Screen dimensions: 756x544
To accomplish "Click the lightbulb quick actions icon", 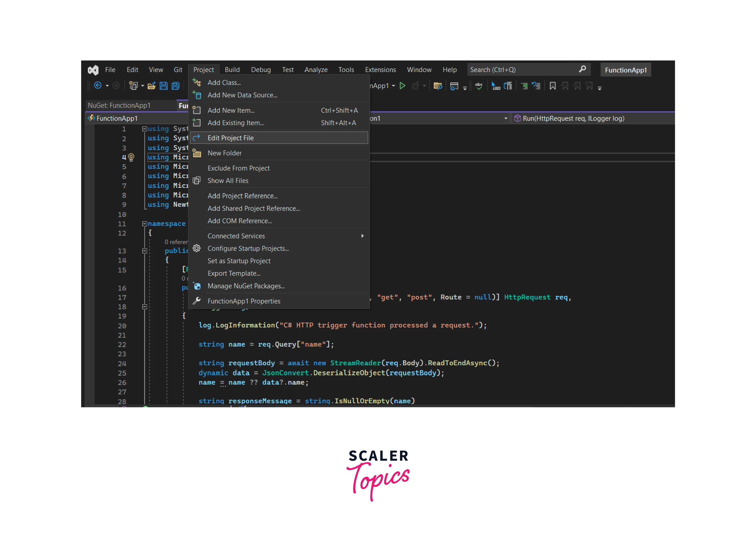I will (x=131, y=157).
